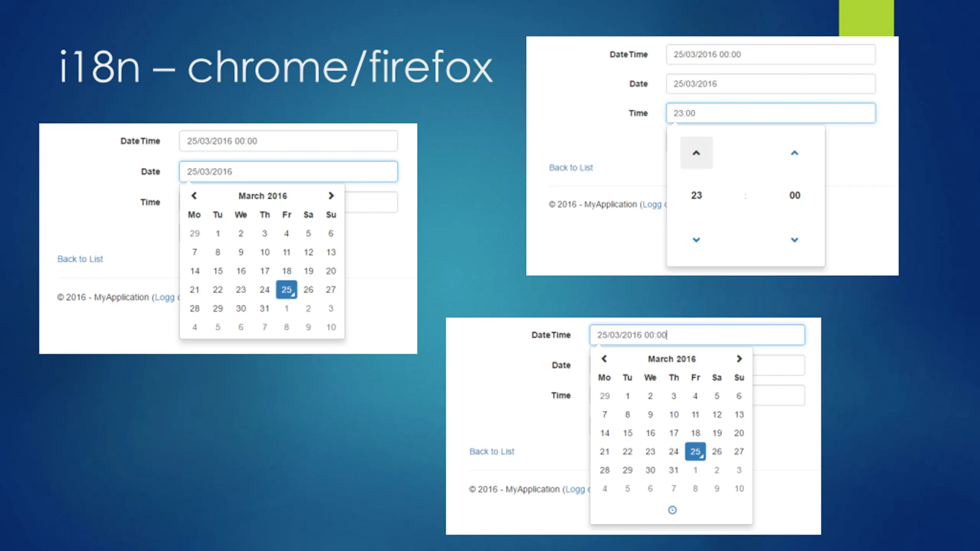
Task: Click Logg link in bottom-right panel footer
Action: [x=575, y=489]
